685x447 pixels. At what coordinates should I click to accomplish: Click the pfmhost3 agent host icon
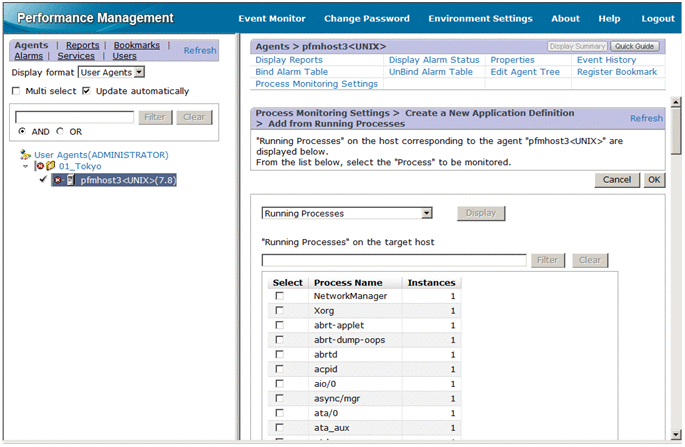(x=71, y=180)
